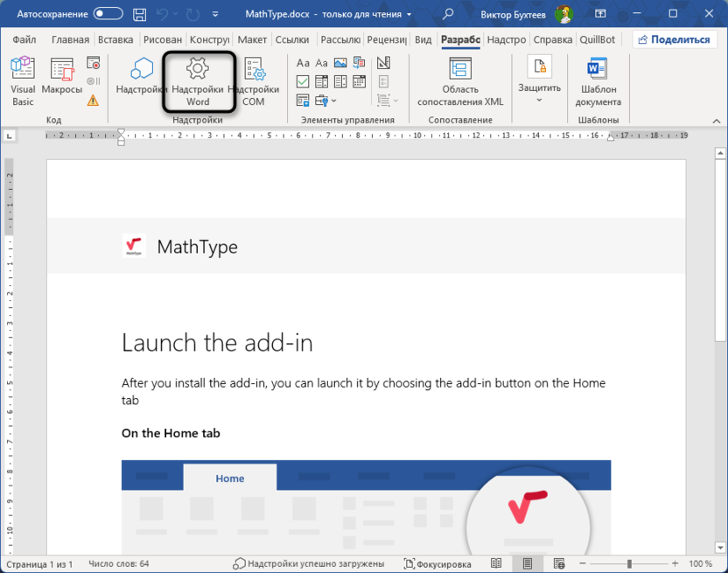Insert checkbox content control from ribbon
728x573 pixels.
pos(303,81)
